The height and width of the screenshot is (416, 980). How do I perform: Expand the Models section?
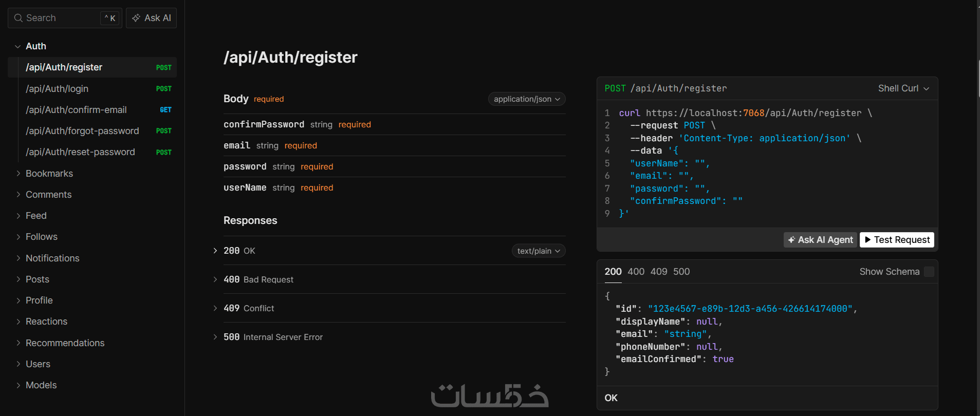[18, 385]
